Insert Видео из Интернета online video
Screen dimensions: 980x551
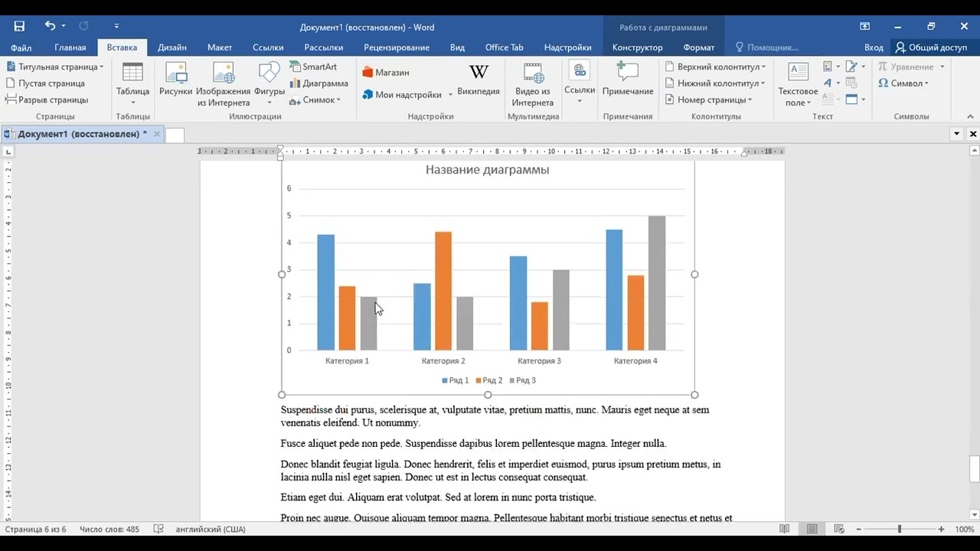tap(533, 85)
